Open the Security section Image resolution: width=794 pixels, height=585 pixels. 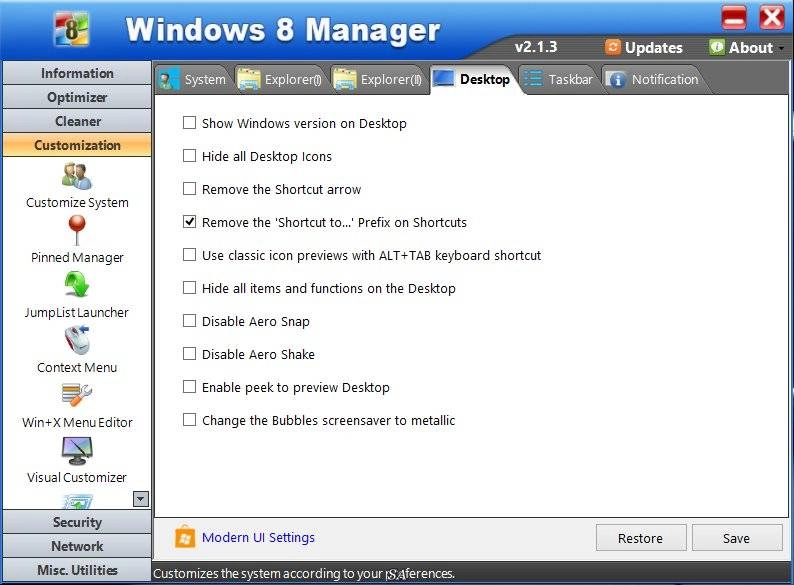77,522
